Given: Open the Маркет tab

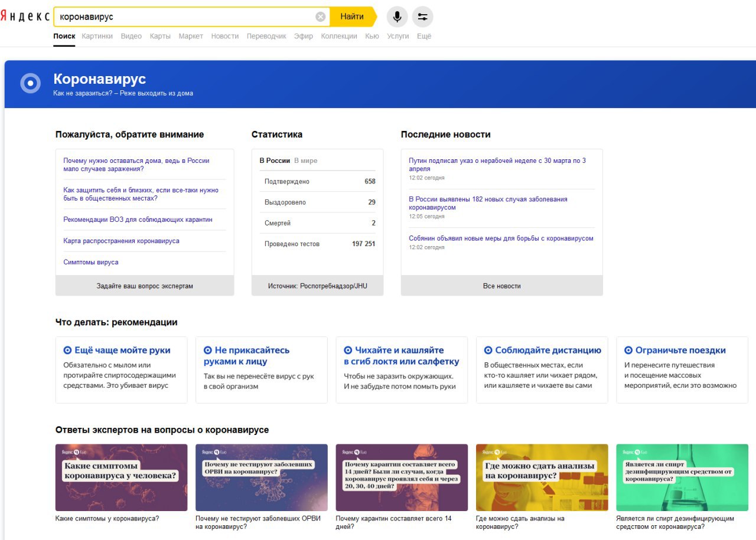Looking at the screenshot, I should click(x=191, y=36).
